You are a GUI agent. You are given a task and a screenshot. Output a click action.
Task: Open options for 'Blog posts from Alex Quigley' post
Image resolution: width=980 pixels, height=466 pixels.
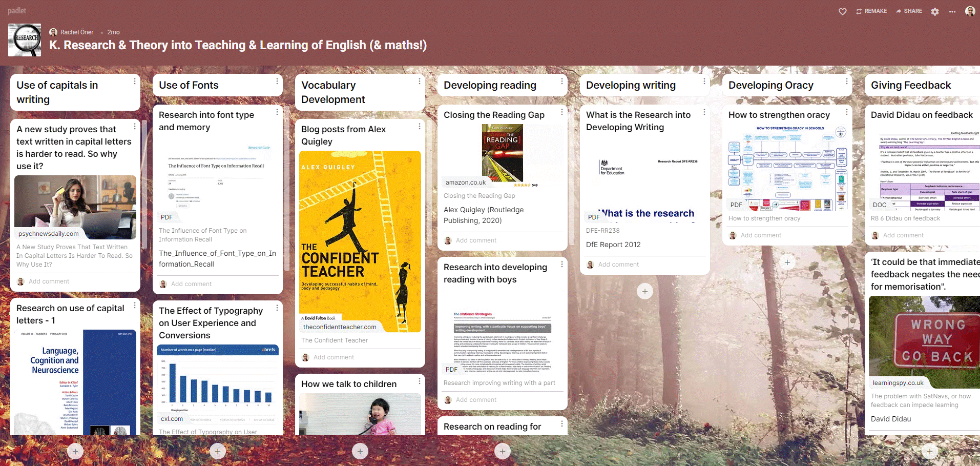[420, 126]
